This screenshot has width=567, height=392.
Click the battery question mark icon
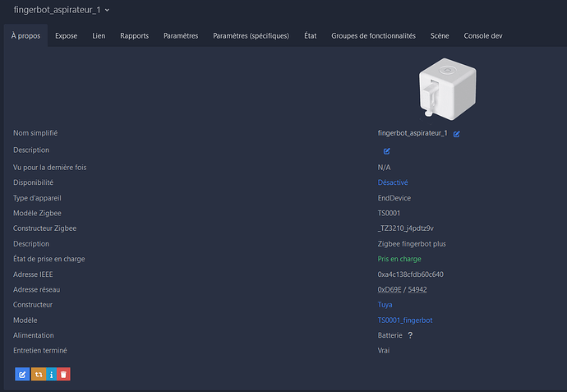coord(409,335)
